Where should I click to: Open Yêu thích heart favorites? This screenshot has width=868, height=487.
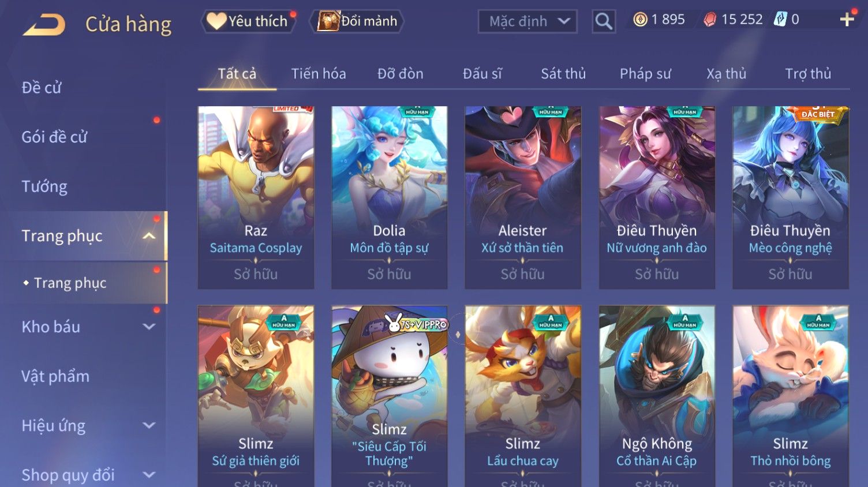[248, 21]
